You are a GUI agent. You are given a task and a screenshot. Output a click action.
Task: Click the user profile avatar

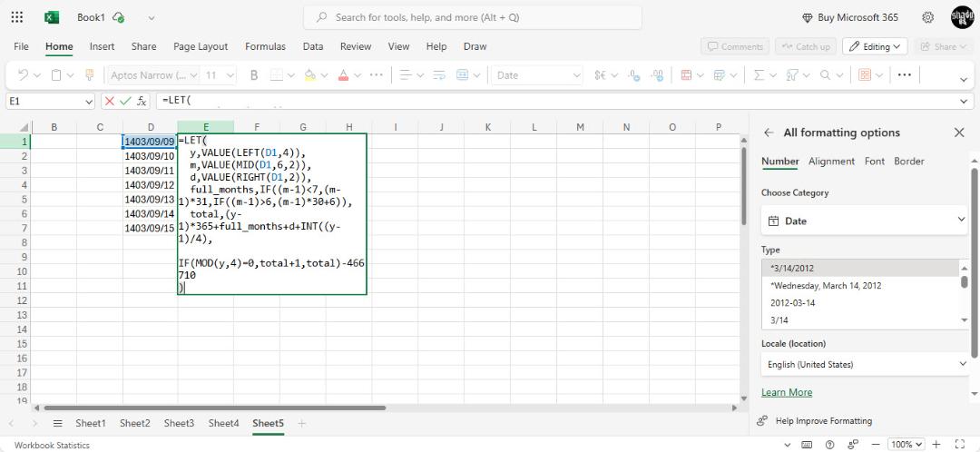coord(962,17)
